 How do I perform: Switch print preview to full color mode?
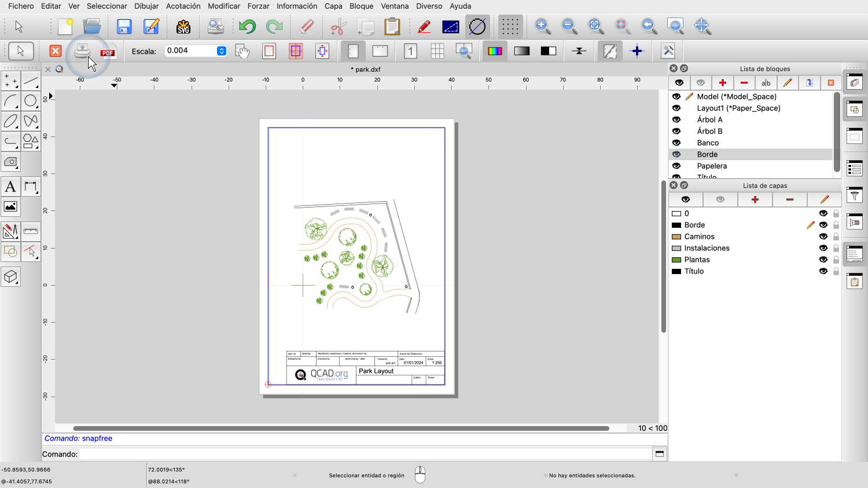pos(495,51)
